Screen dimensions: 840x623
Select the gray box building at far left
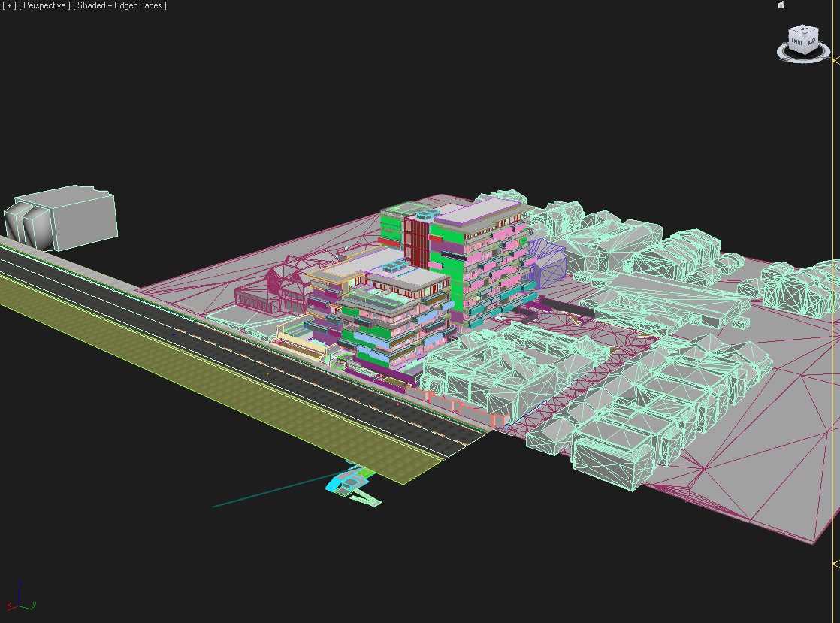click(60, 217)
